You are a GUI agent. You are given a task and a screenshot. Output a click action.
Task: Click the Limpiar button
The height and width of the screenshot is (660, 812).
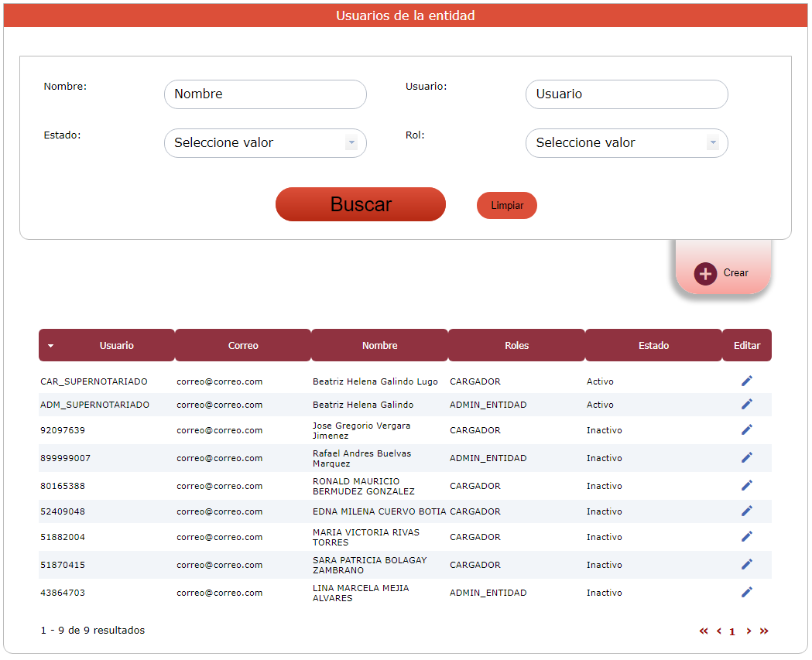[x=507, y=206]
